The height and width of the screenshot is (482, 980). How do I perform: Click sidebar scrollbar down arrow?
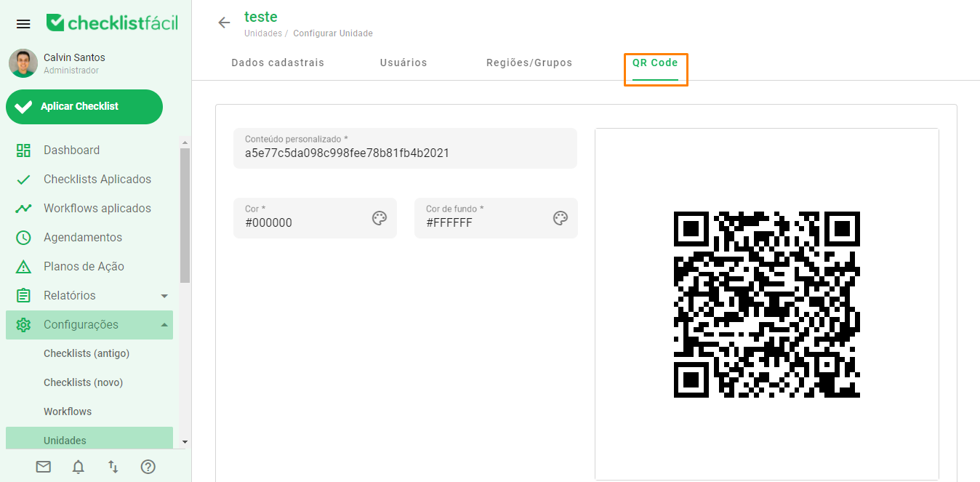(185, 441)
